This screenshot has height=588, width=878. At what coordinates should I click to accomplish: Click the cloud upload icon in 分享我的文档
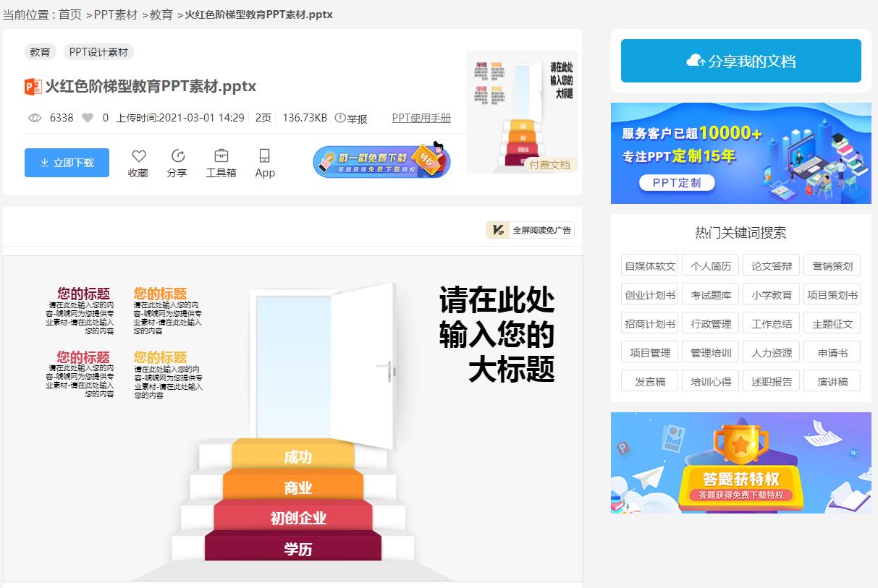click(x=695, y=60)
